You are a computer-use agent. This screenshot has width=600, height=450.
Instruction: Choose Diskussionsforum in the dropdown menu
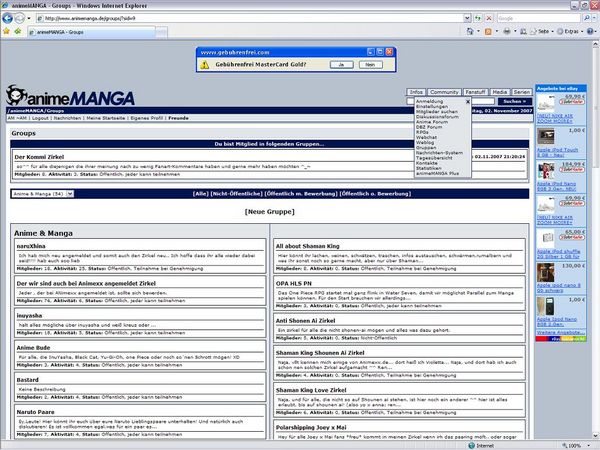pos(437,119)
